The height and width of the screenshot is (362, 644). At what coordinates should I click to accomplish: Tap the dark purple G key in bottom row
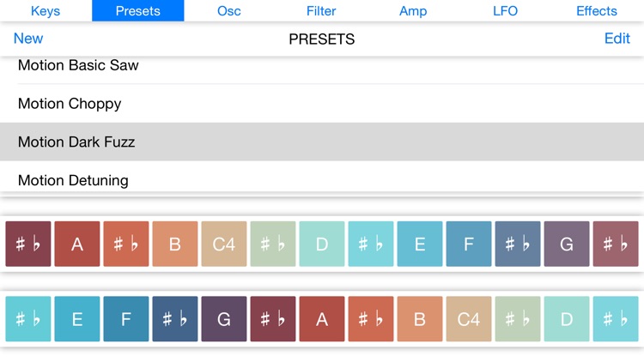coord(224,319)
